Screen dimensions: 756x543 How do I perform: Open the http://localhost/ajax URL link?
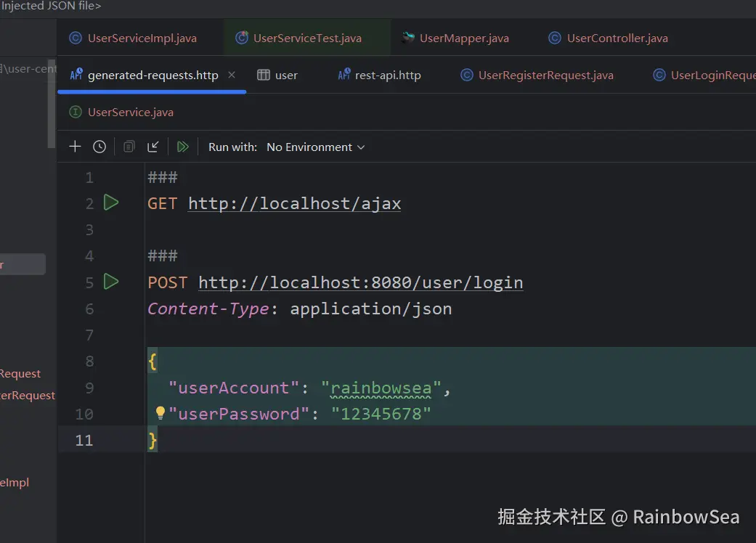pyautogui.click(x=295, y=204)
